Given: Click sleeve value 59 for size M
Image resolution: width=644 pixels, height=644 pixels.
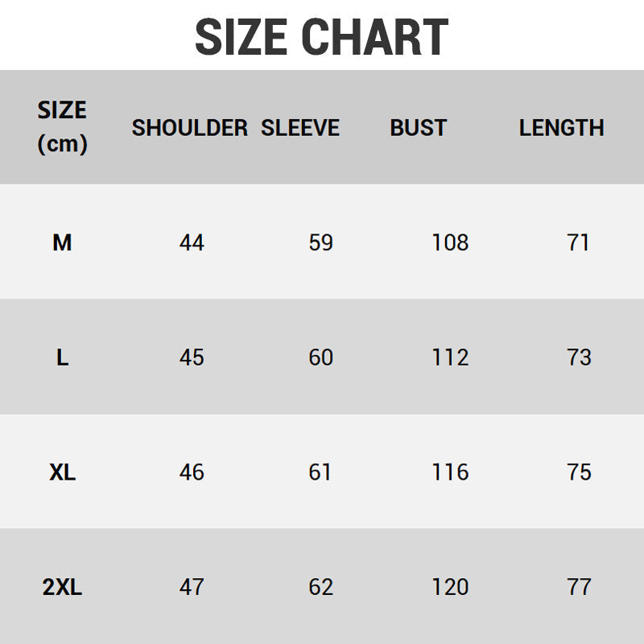Looking at the screenshot, I should (x=320, y=242).
